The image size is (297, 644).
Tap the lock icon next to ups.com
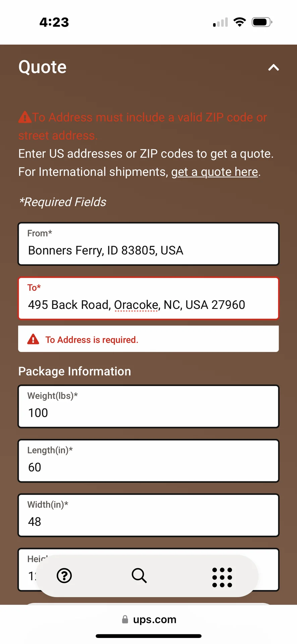pos(125,619)
